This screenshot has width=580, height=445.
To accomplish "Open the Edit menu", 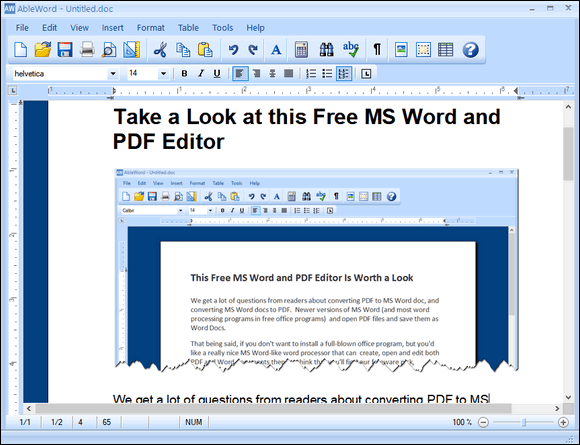I will click(49, 28).
